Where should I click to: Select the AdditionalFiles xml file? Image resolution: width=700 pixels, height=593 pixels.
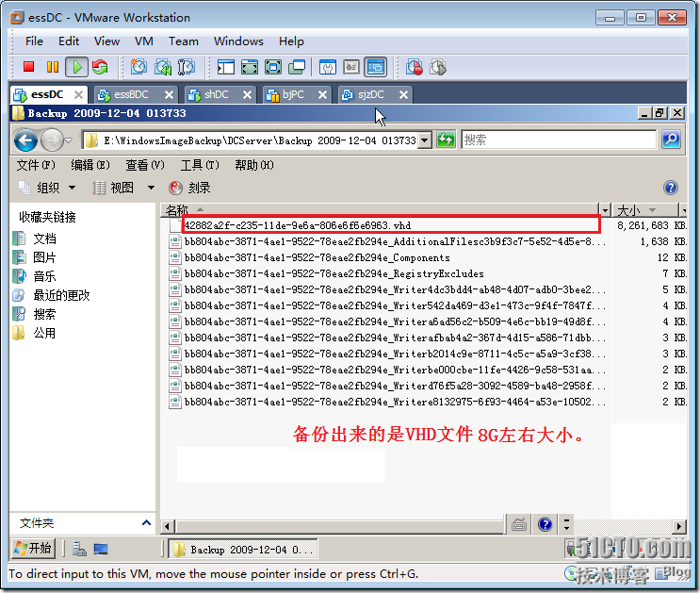pos(395,241)
